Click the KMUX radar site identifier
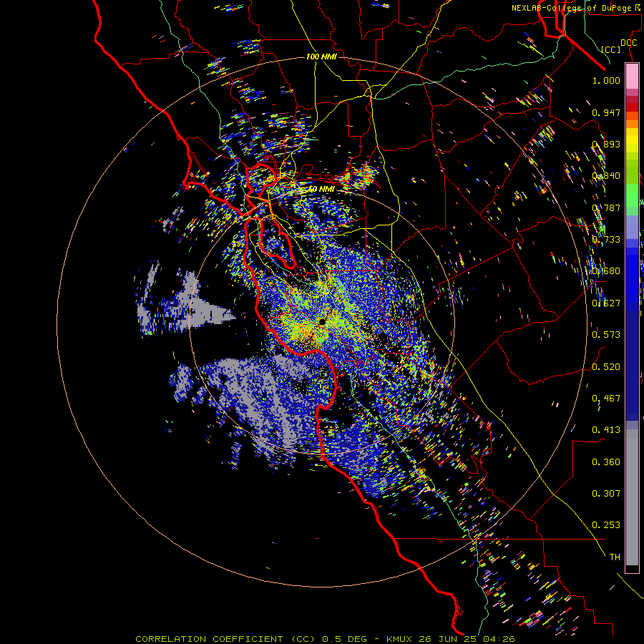Image resolution: width=644 pixels, height=644 pixels. (x=399, y=639)
